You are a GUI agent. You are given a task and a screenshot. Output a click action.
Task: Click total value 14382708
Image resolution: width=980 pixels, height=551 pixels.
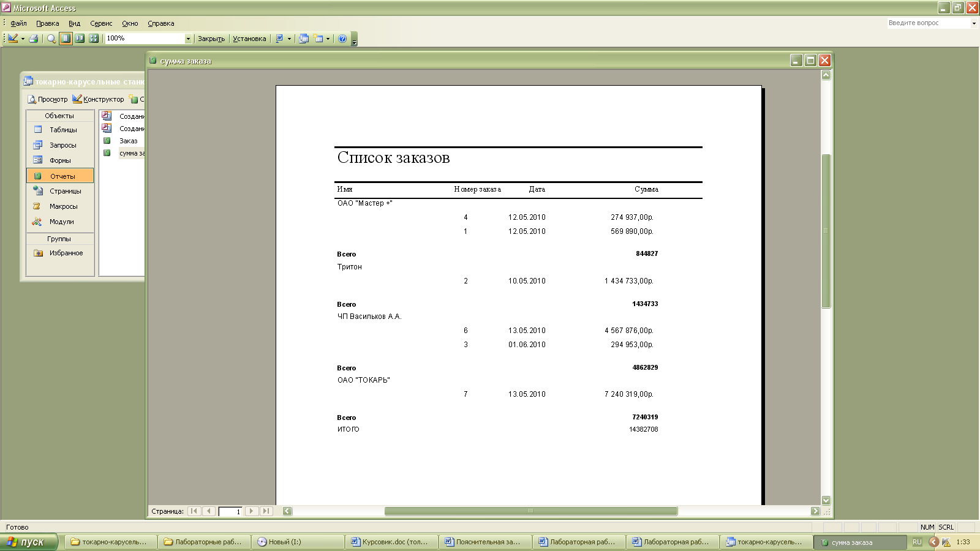[x=643, y=430]
